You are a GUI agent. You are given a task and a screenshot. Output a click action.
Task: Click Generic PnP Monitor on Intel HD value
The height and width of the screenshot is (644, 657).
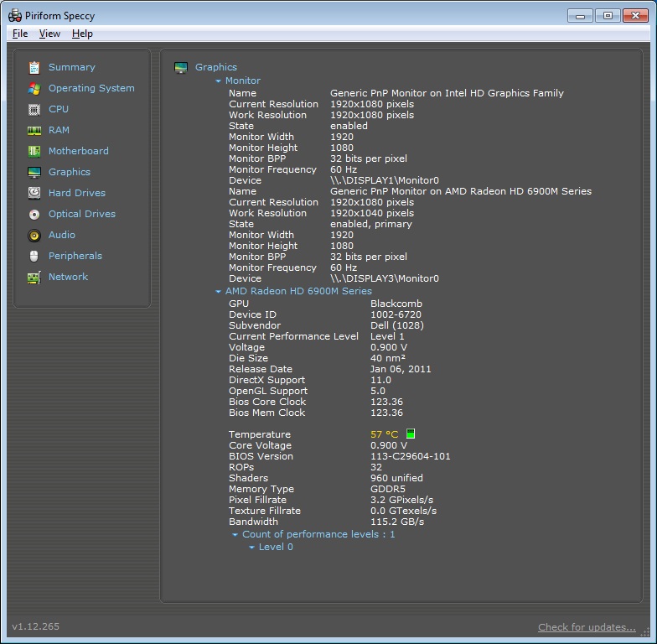447,93
